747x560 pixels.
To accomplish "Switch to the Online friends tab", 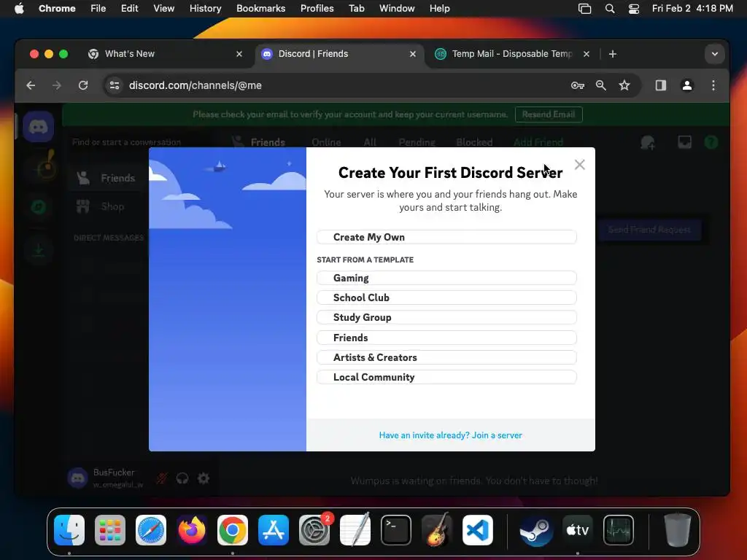I will click(326, 142).
